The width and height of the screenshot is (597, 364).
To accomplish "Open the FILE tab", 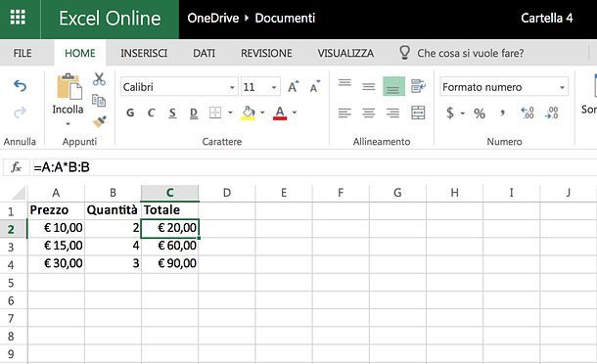I will point(23,53).
